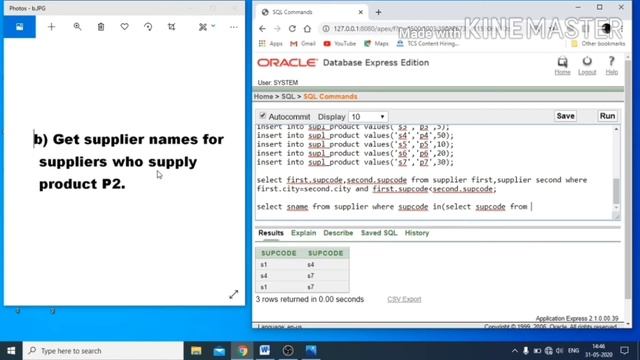Click the zoom magnifier in Photos
Image resolution: width=640 pixels, height=360 pixels.
pyautogui.click(x=77, y=27)
